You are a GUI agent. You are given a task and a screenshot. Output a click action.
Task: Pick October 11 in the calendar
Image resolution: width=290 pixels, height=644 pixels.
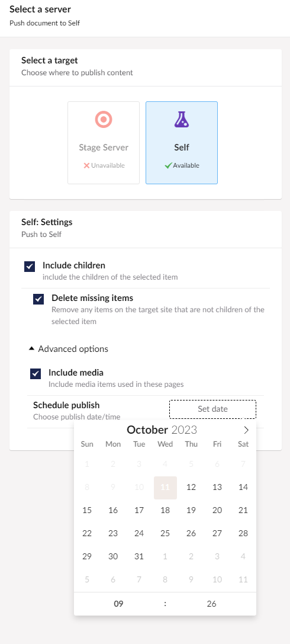pos(165,488)
